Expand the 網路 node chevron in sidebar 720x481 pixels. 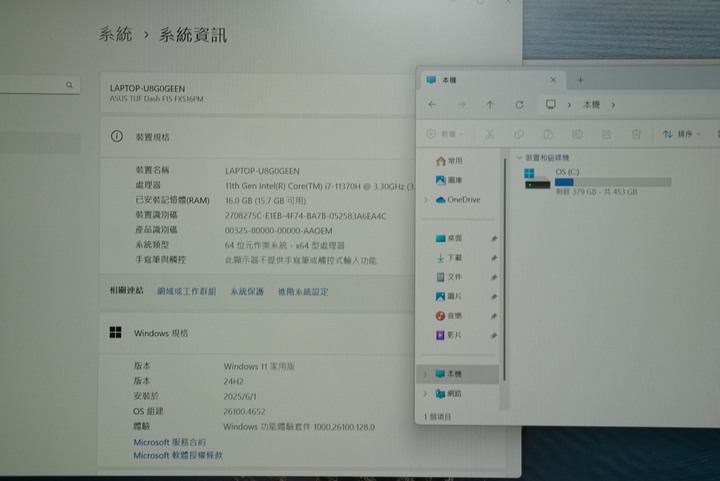[x=425, y=393]
